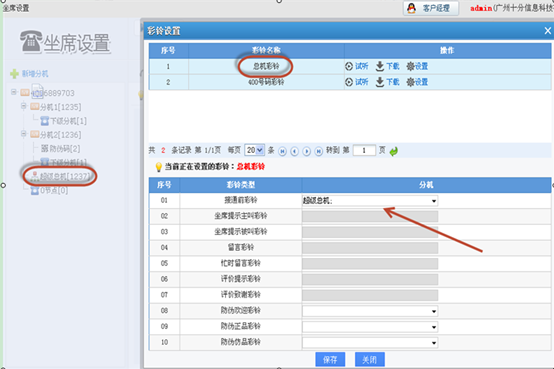Open the 防伪正品彩铃 dropdown
The image size is (554, 369).
point(370,327)
